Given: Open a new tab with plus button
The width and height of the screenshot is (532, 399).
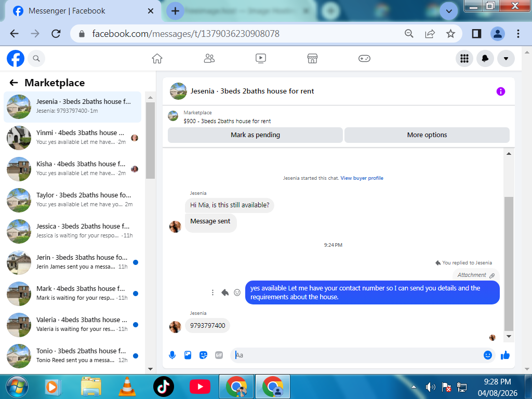Looking at the screenshot, I should pos(175,11).
